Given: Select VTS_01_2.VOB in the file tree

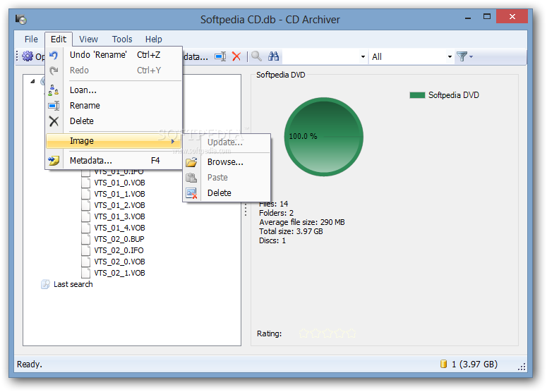Looking at the screenshot, I should pos(119,205).
